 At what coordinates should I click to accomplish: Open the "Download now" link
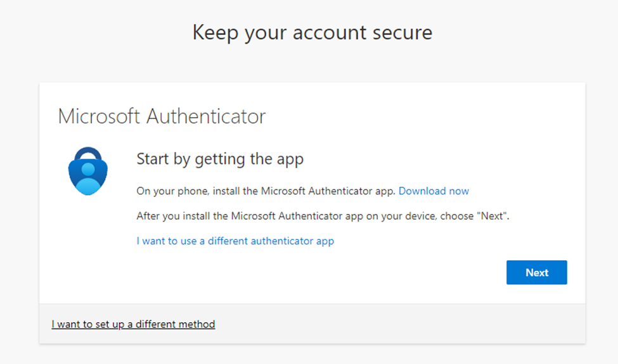click(x=434, y=191)
